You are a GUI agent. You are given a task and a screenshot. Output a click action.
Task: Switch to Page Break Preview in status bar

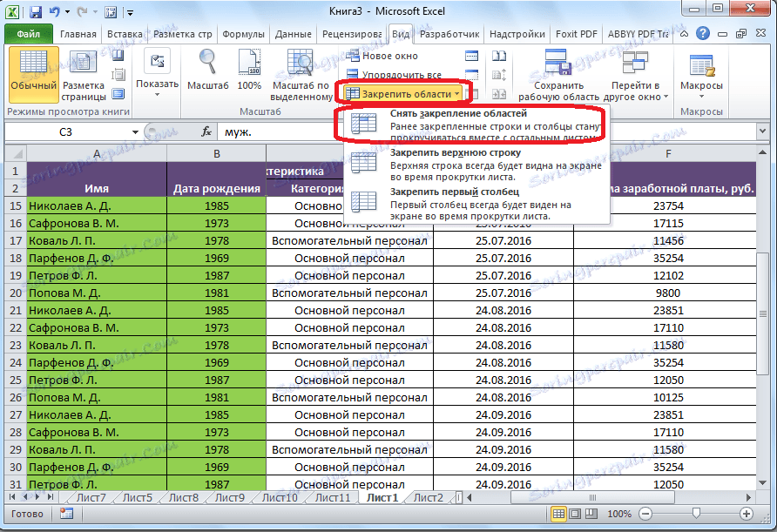593,515
